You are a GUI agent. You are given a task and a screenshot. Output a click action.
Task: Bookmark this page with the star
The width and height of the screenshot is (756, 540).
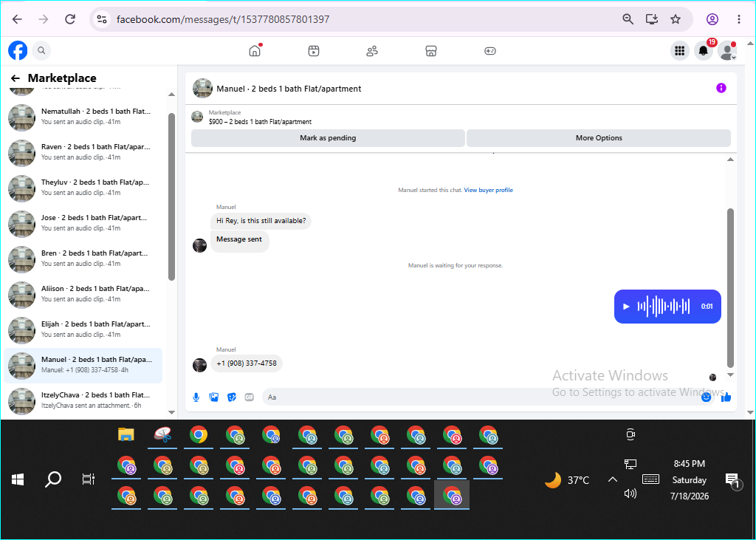pyautogui.click(x=675, y=19)
